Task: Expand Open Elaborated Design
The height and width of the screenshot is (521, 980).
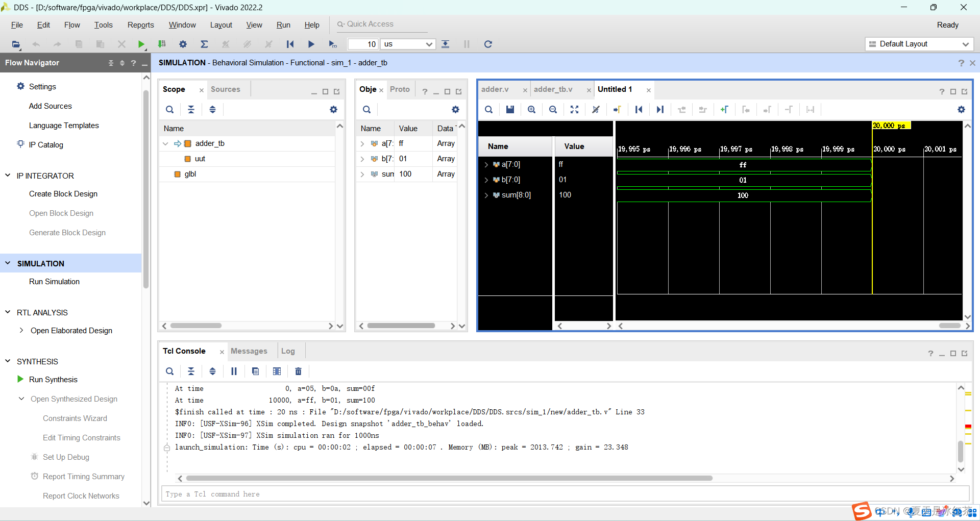Action: click(21, 331)
